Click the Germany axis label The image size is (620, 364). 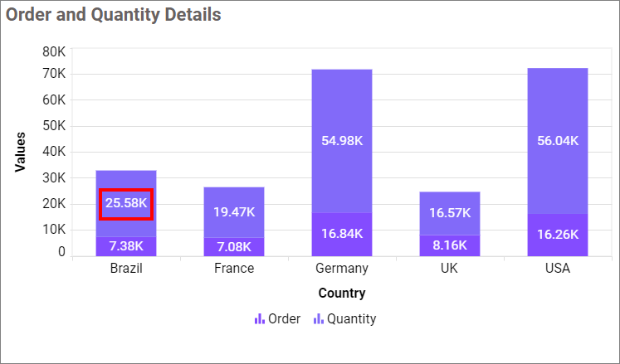click(x=342, y=269)
